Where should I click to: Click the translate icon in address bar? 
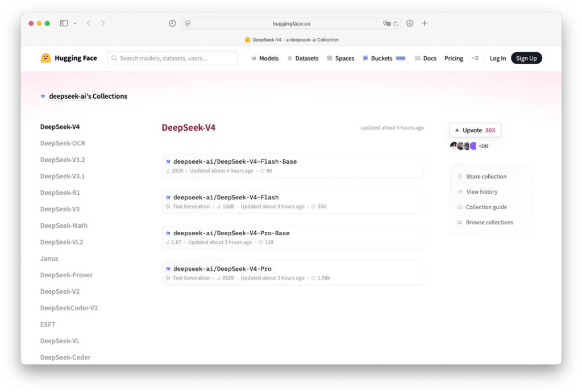click(x=386, y=23)
